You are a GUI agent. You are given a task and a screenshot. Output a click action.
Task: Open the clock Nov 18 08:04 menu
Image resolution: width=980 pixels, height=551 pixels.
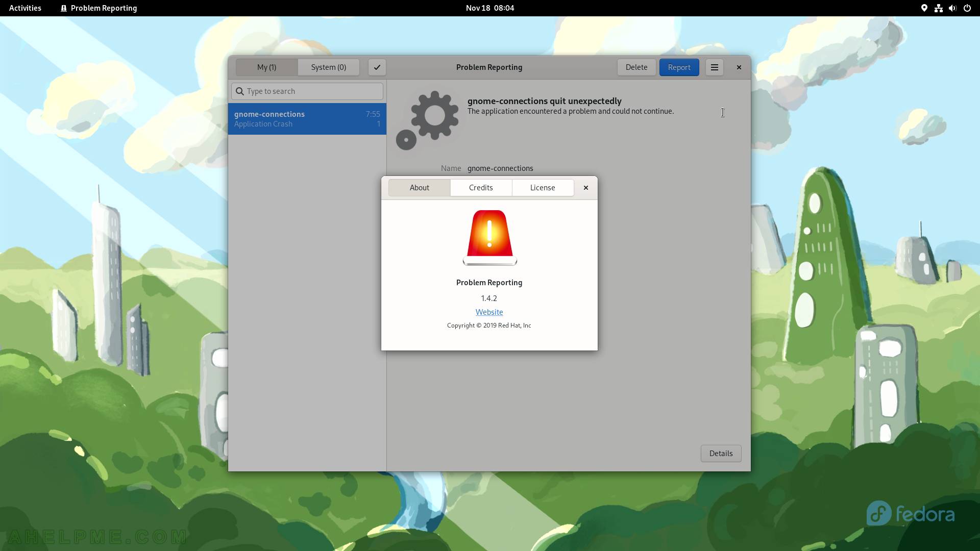[490, 8]
